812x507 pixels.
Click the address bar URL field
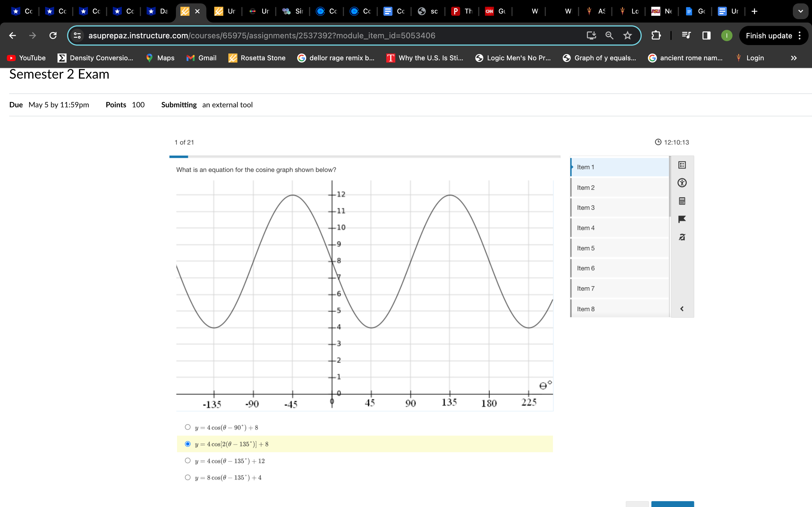click(331, 35)
